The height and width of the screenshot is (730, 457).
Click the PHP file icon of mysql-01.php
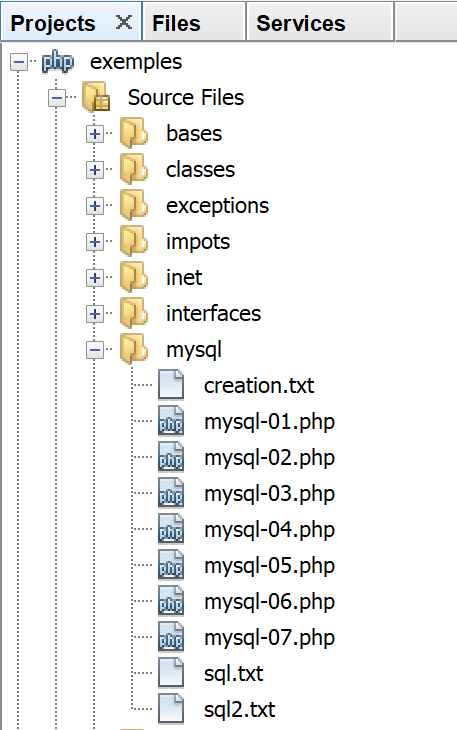coord(171,421)
